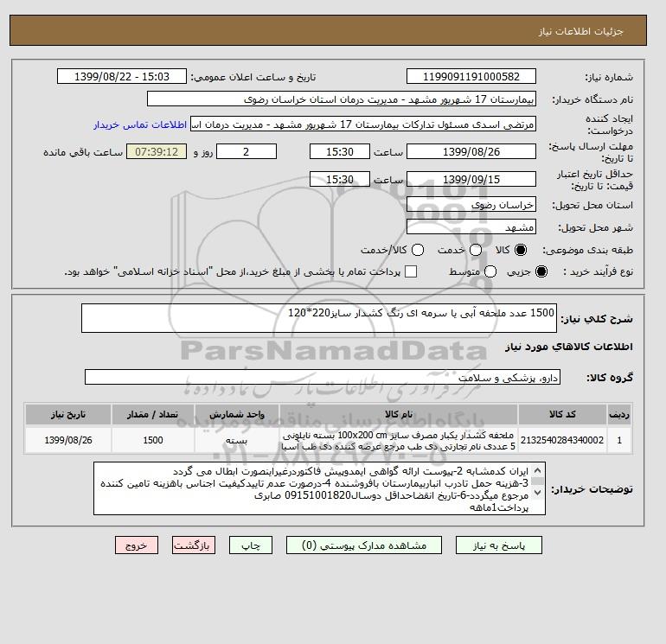
Task: Click scroll-up arrow in buyer notes box
Action: click(x=537, y=471)
